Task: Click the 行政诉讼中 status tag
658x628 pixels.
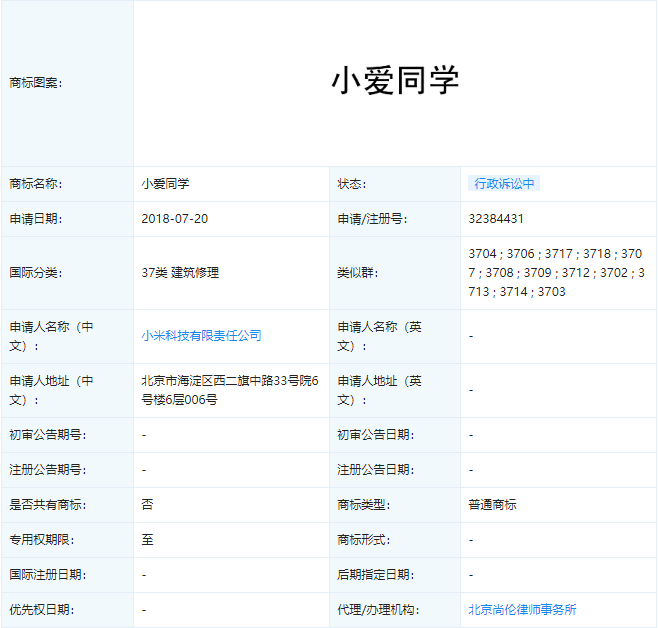Action: coord(504,183)
